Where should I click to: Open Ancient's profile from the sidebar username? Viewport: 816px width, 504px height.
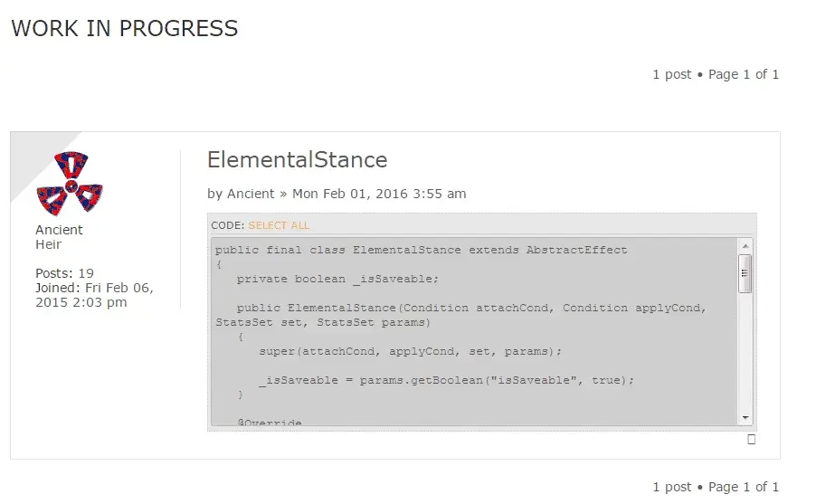tap(59, 230)
